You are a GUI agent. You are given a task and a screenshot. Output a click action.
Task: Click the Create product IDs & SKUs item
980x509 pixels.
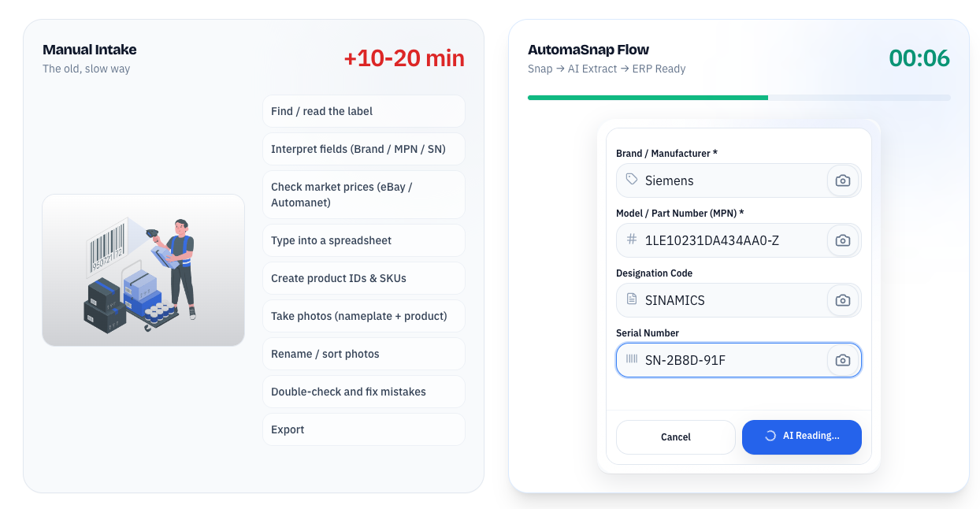[x=363, y=277]
